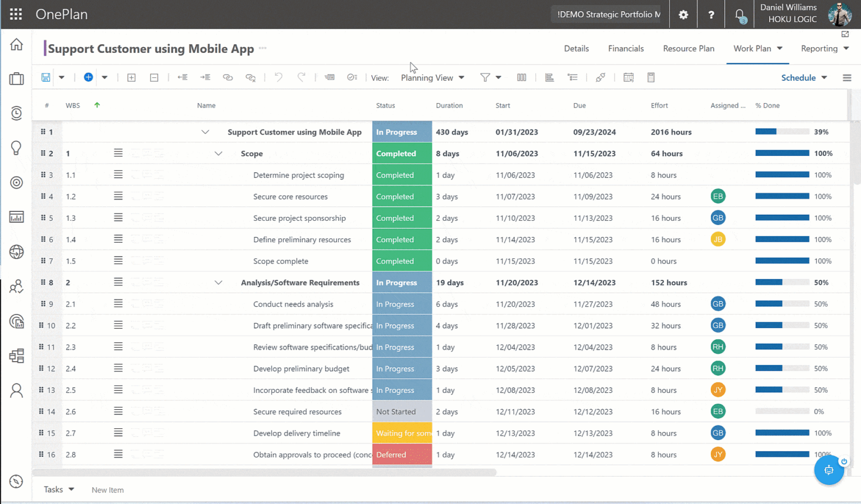The width and height of the screenshot is (861, 504).
Task: Open row menu for Determine project scoping
Action: [118, 174]
